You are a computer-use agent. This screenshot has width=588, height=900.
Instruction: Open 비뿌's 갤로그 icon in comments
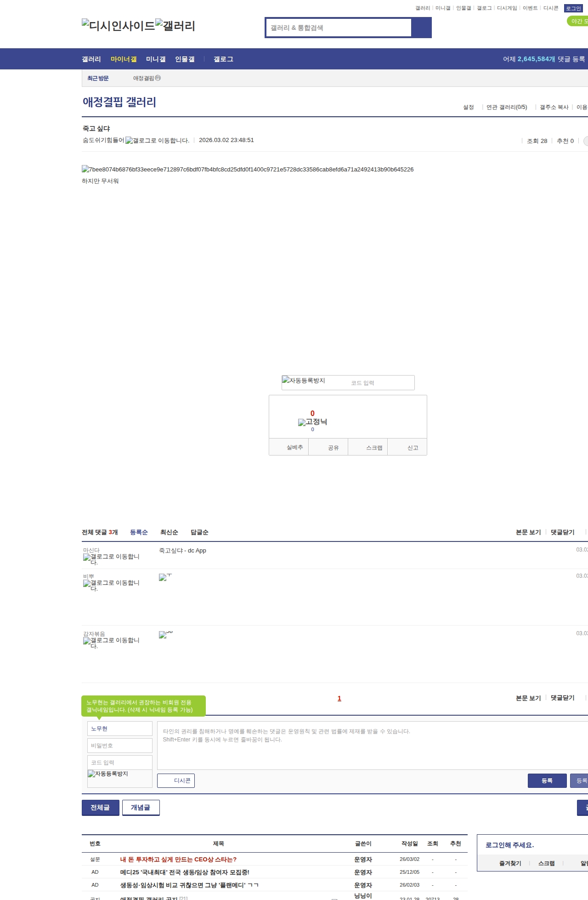point(111,586)
